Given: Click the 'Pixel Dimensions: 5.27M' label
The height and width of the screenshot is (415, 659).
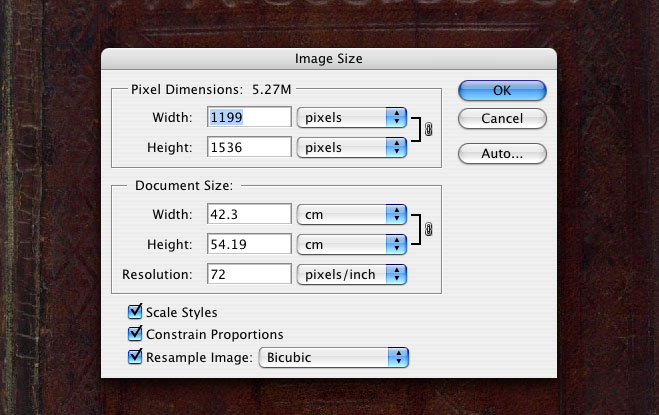Looking at the screenshot, I should coord(211,90).
